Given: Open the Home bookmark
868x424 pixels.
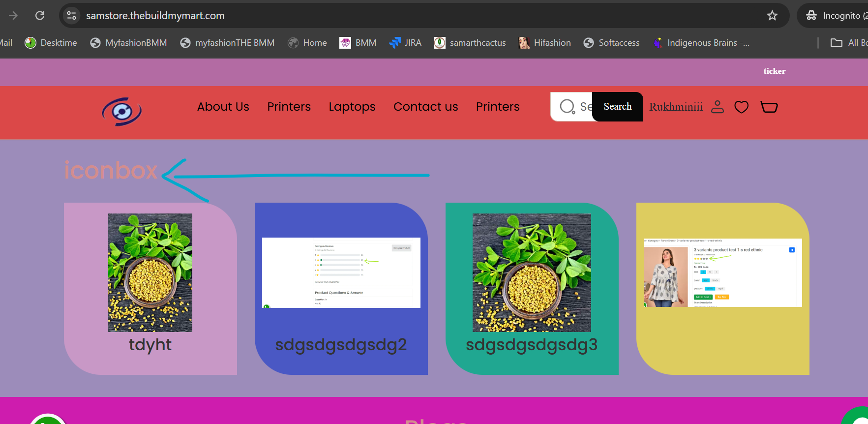Looking at the screenshot, I should pyautogui.click(x=307, y=43).
